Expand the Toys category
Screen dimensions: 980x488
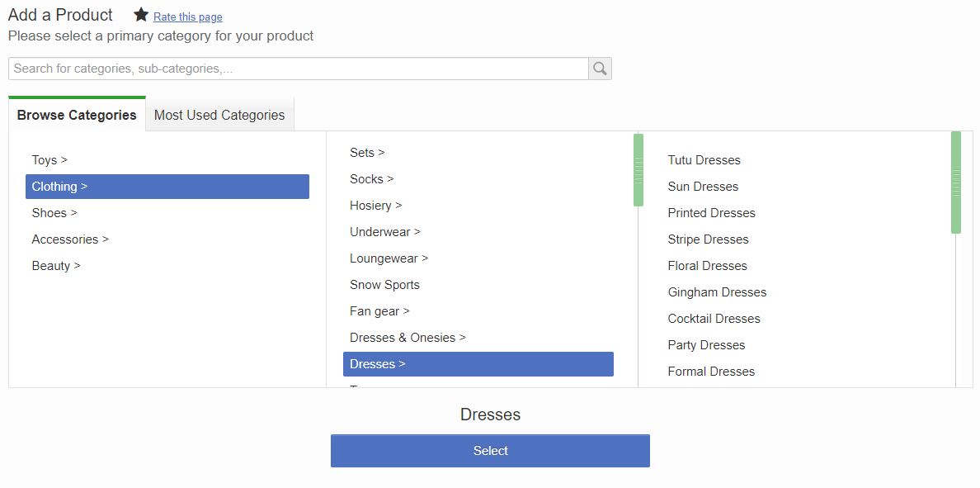(49, 160)
